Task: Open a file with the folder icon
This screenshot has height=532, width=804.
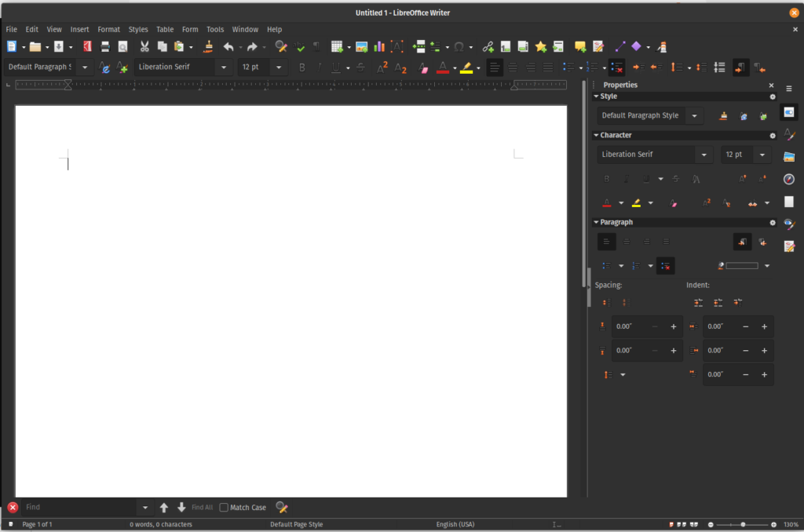Action: click(35, 46)
